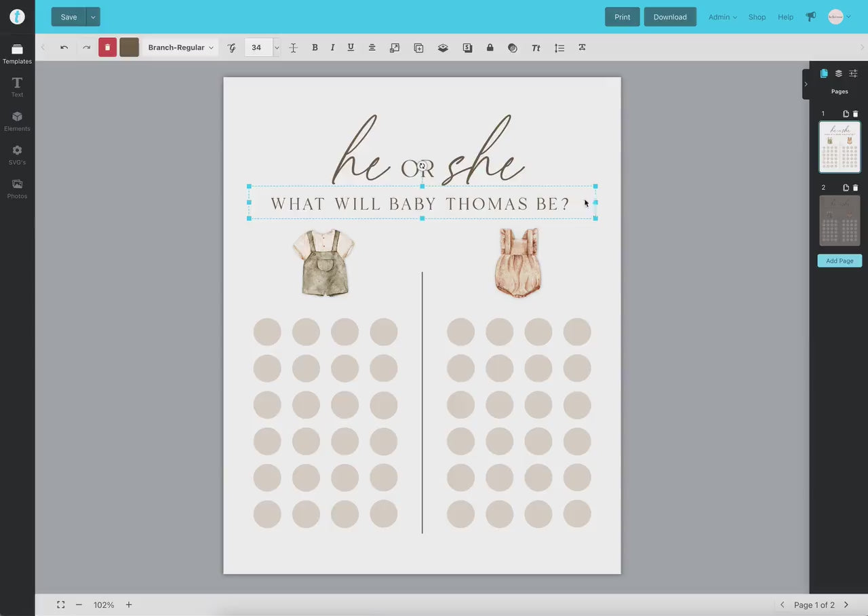
Task: Click the megaphone announcements icon
Action: tap(810, 17)
